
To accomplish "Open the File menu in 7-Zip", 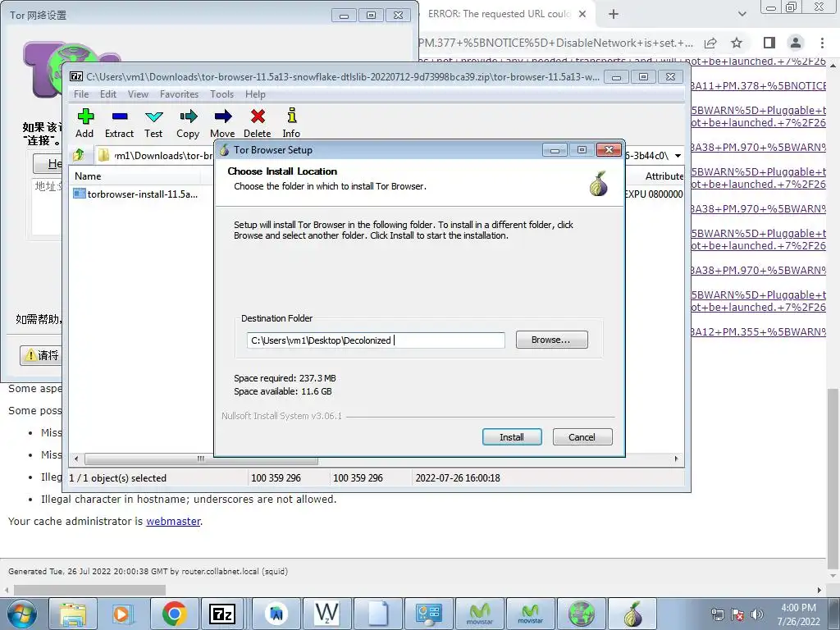I will coord(81,94).
